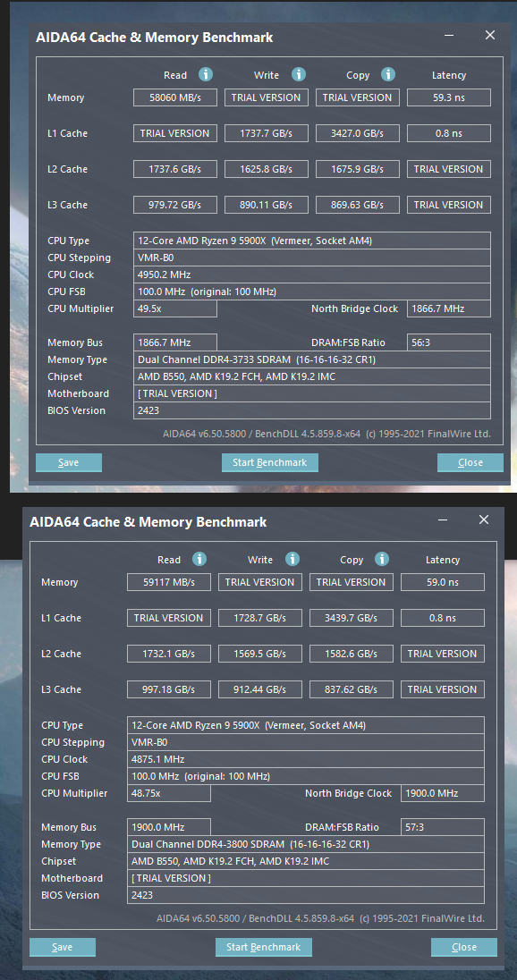Click Start Benchmark in bottom window
This screenshot has height=980, width=517.
coord(264,947)
